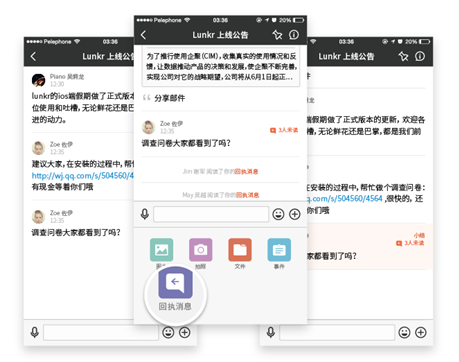Tap 调查问卷大家都看到了吗? message in left phone
The width and height of the screenshot is (459, 362).
[x=76, y=232]
